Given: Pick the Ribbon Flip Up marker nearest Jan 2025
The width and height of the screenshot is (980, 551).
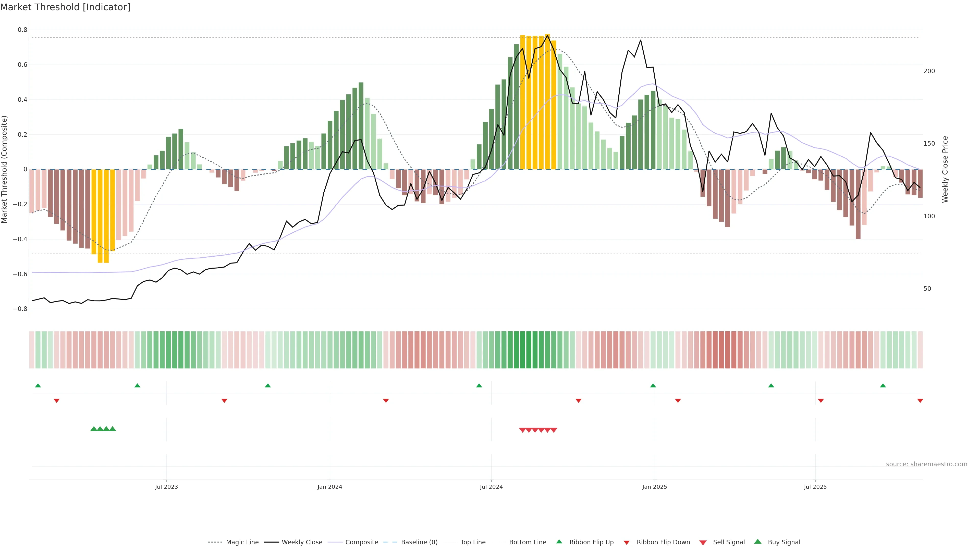Looking at the screenshot, I should coord(653,386).
